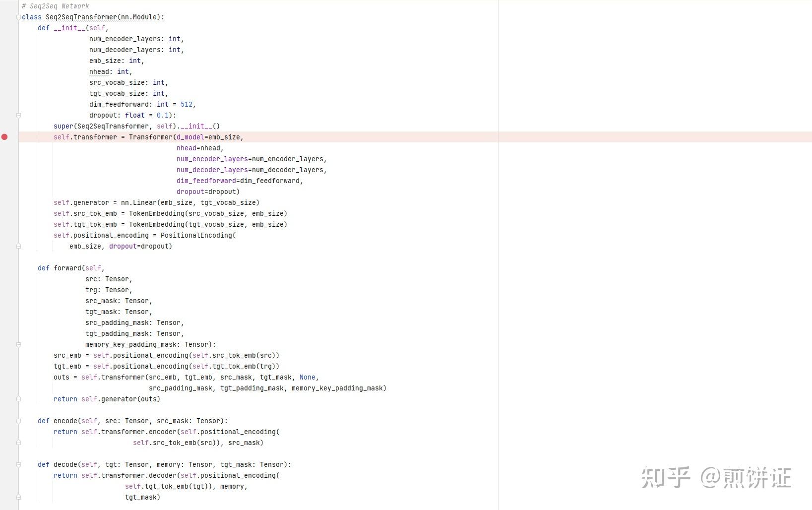Place cursor on src_vocab_size parameter
The width and height of the screenshot is (812, 510).
click(117, 82)
